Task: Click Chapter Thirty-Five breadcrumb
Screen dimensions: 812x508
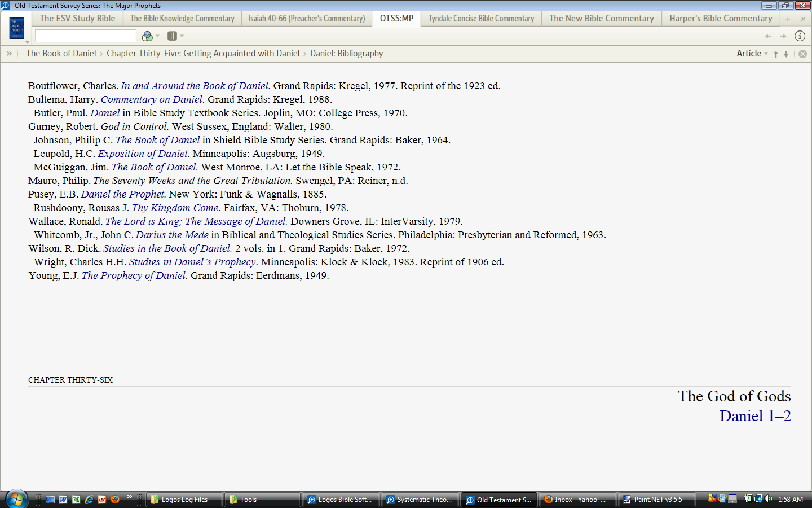Action: [203, 54]
